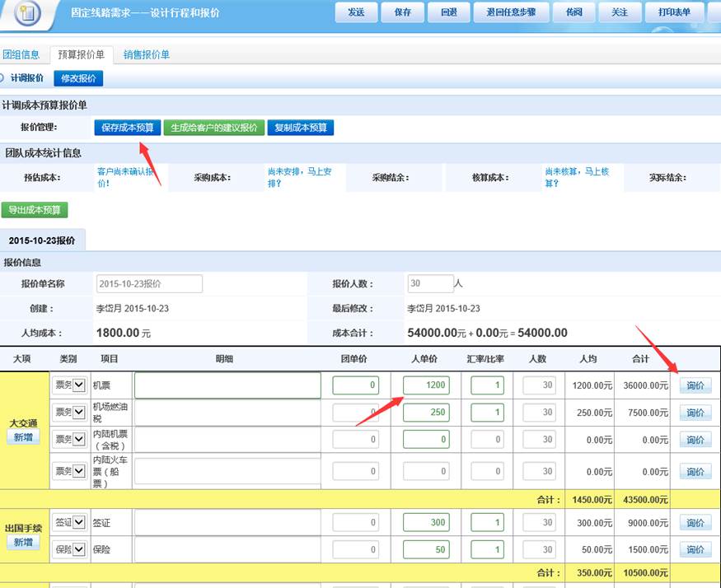721x588 pixels.
Task: Click the 报价人数 input field
Action: 430,283
